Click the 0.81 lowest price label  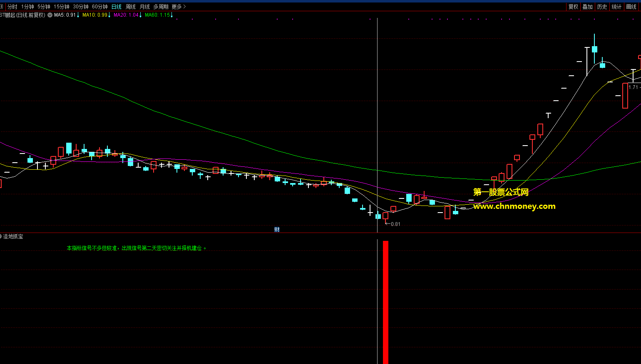[x=395, y=224]
